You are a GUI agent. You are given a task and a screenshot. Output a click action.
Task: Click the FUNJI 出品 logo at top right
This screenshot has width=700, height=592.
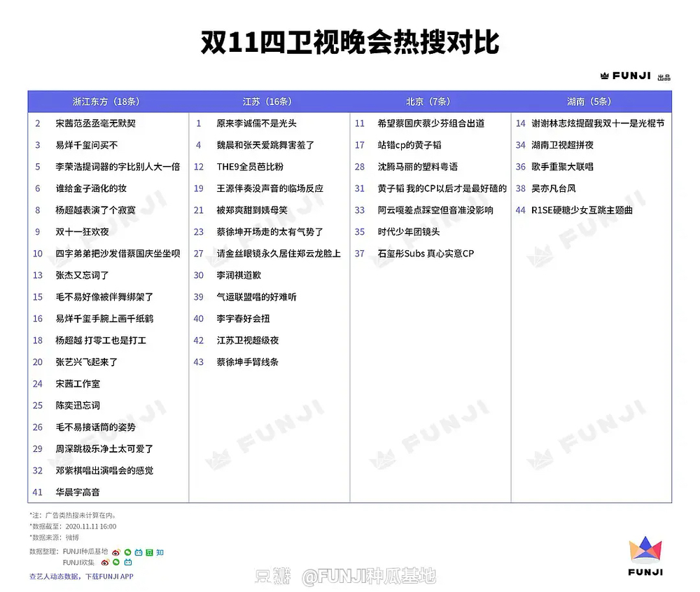tap(634, 76)
